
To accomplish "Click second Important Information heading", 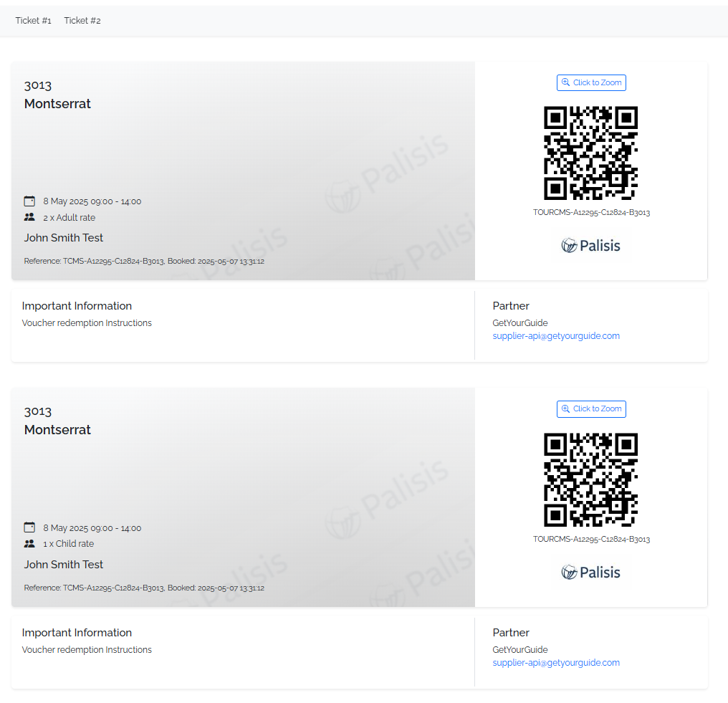I will (77, 633).
